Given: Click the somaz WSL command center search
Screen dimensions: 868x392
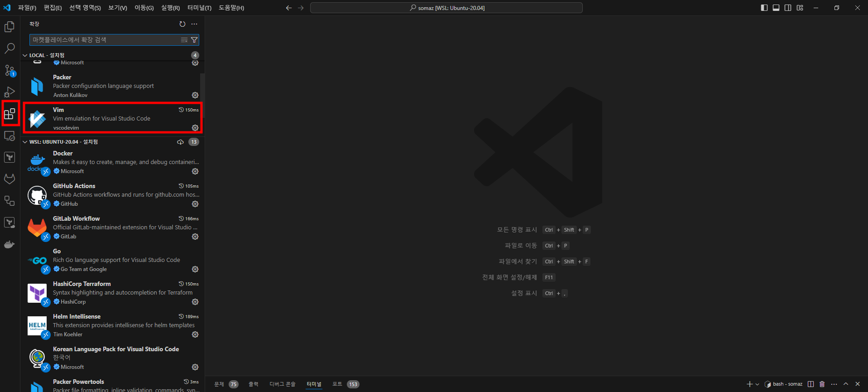Looking at the screenshot, I should tap(446, 8).
